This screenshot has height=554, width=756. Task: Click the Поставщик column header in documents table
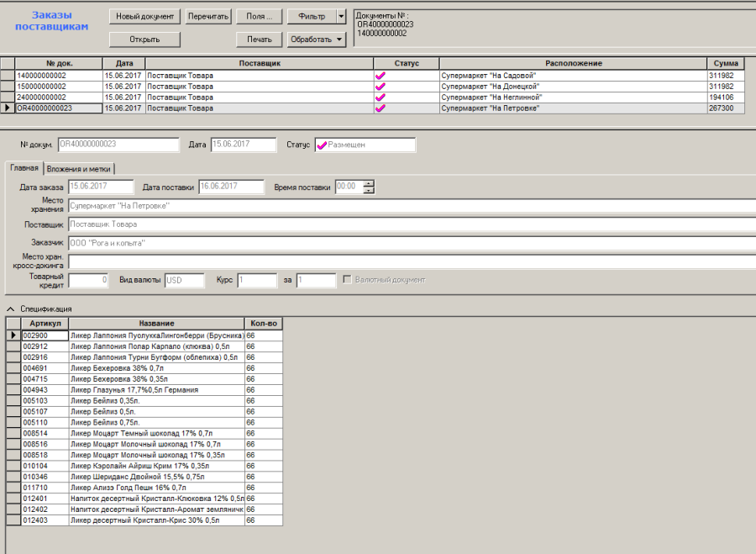260,63
